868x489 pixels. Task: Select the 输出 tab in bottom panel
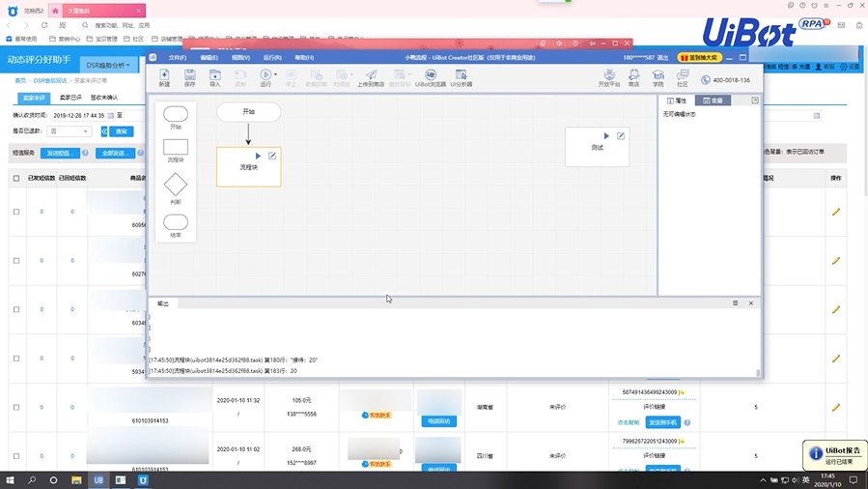163,303
